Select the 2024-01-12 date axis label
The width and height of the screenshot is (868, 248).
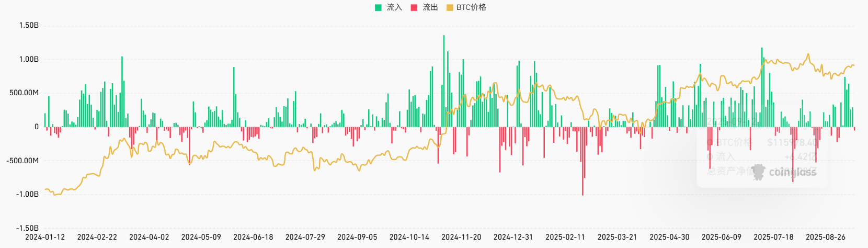pos(45,237)
